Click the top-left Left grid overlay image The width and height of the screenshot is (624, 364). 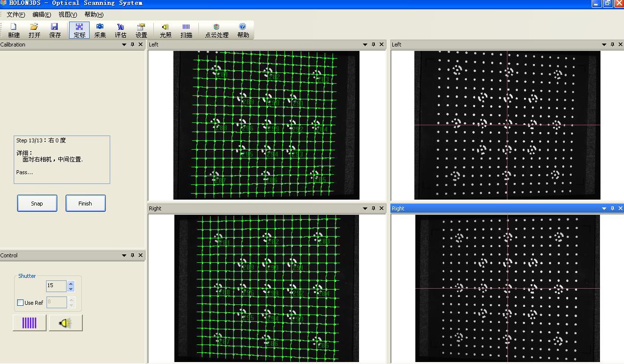tap(266, 125)
